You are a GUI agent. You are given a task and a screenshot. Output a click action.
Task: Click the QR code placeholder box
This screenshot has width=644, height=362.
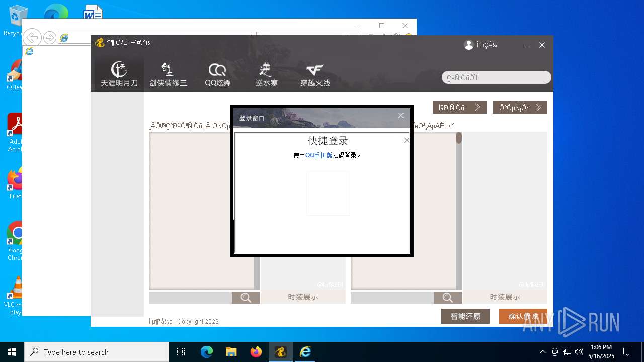click(328, 194)
